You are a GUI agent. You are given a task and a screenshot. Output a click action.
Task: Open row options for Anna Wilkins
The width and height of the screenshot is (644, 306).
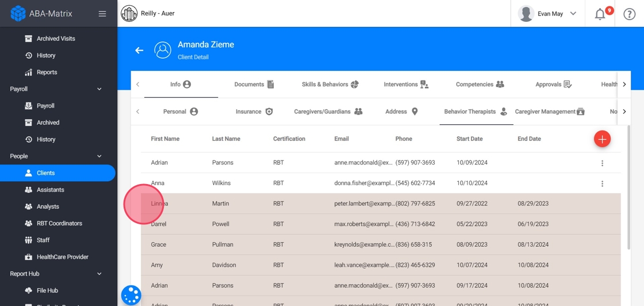tap(602, 184)
